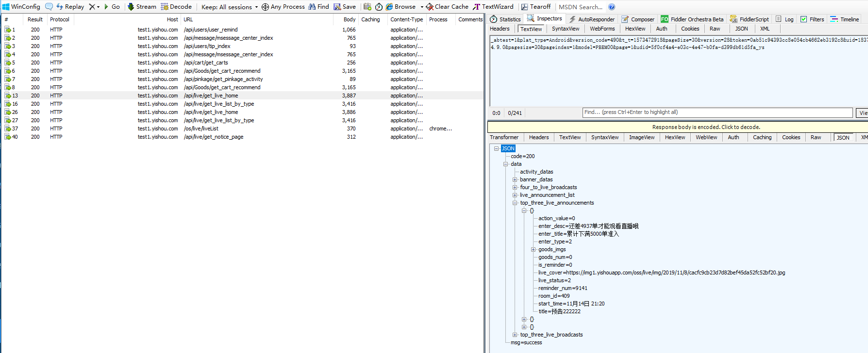This screenshot has height=353, width=868.
Task: Open the Filters tab
Action: click(x=812, y=19)
